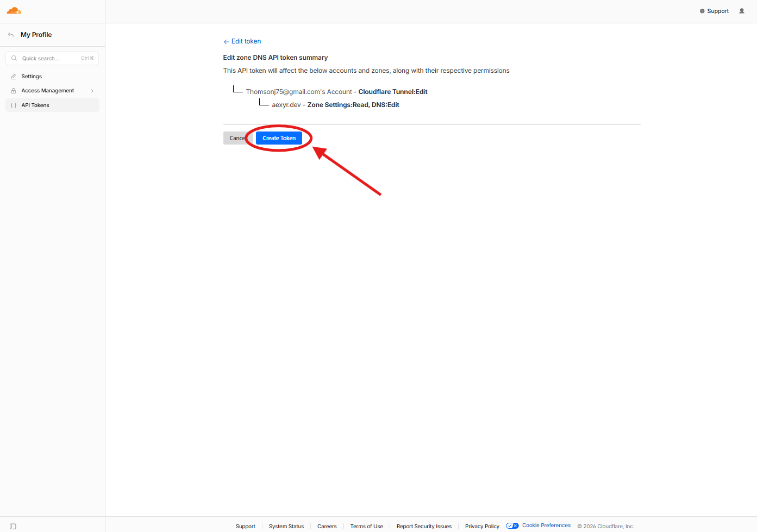Click the Cloudflare cloud logo
This screenshot has width=757, height=532.
point(14,11)
